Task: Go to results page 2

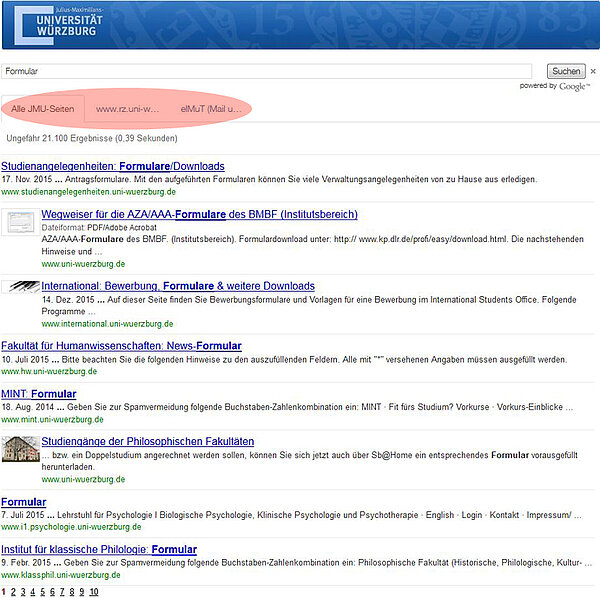Action: (x=14, y=592)
